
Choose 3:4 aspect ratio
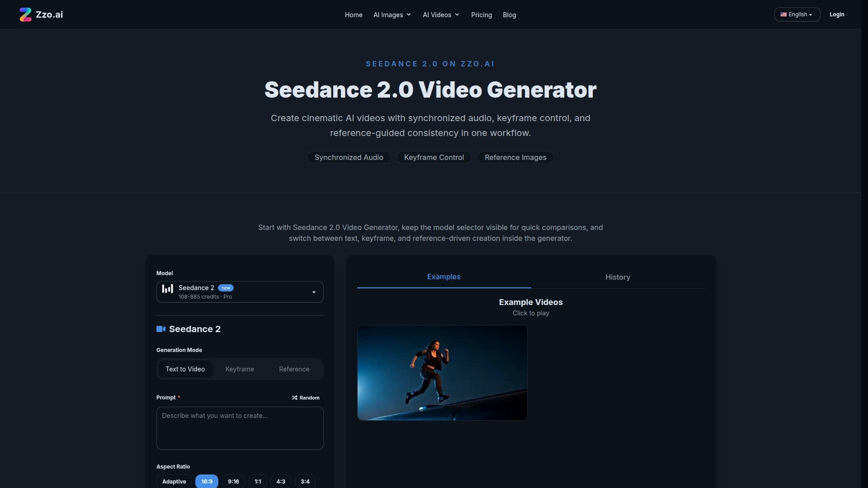coord(305,481)
